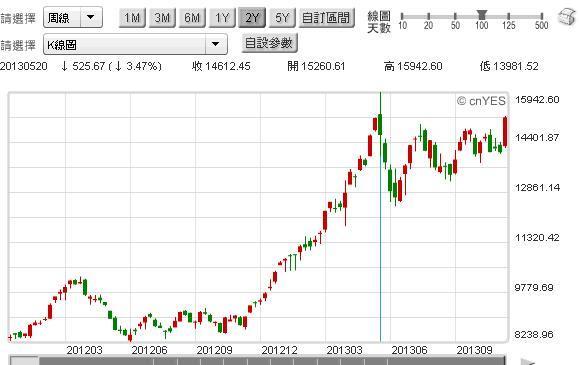The image size is (579, 365).
Task: Select the 1Y time range
Action: click(222, 18)
